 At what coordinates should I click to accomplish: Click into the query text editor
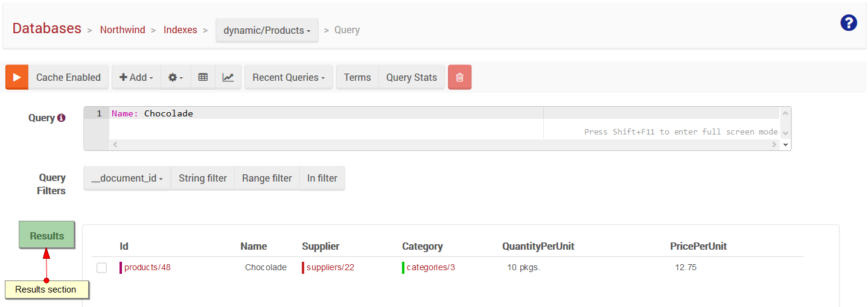pos(444,123)
